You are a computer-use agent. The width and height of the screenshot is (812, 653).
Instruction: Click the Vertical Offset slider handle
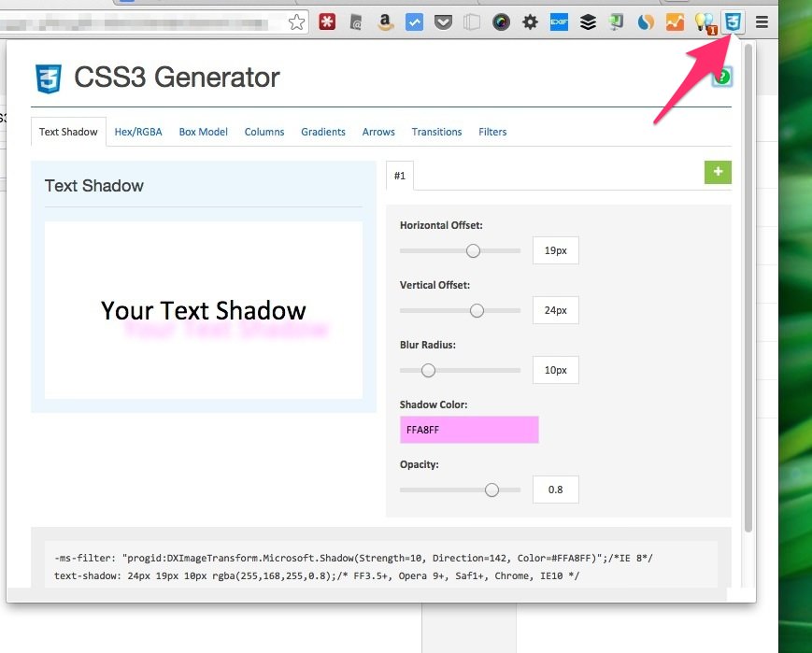[477, 311]
